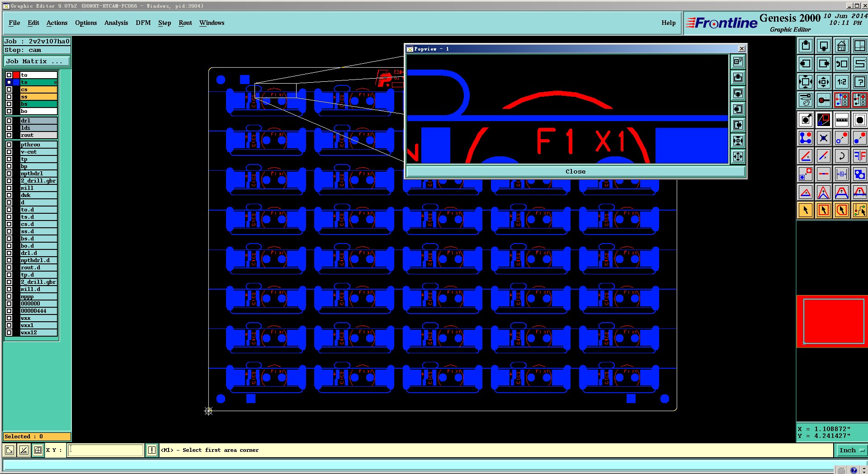
Task: Open the File menu
Action: tap(14, 23)
